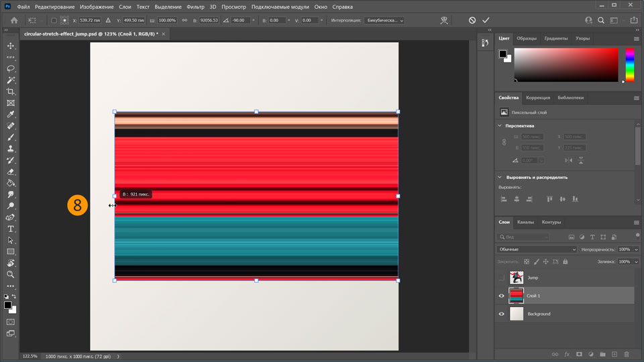Open the blend mode dropdown Обычные

(537, 249)
